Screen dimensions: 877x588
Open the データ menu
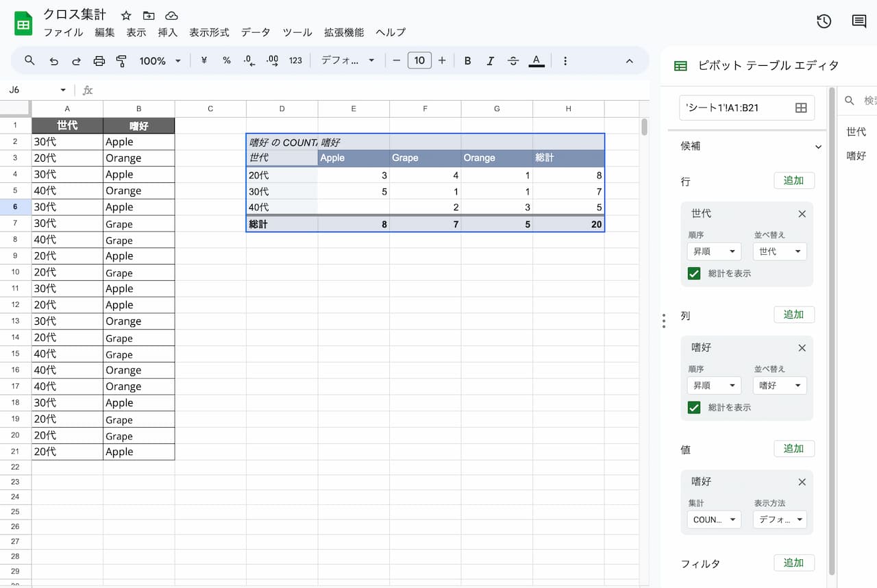[x=256, y=32]
